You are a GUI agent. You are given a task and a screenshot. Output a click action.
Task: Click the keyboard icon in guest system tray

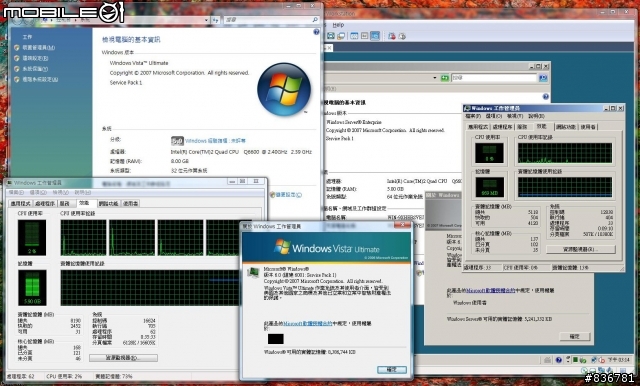click(547, 360)
